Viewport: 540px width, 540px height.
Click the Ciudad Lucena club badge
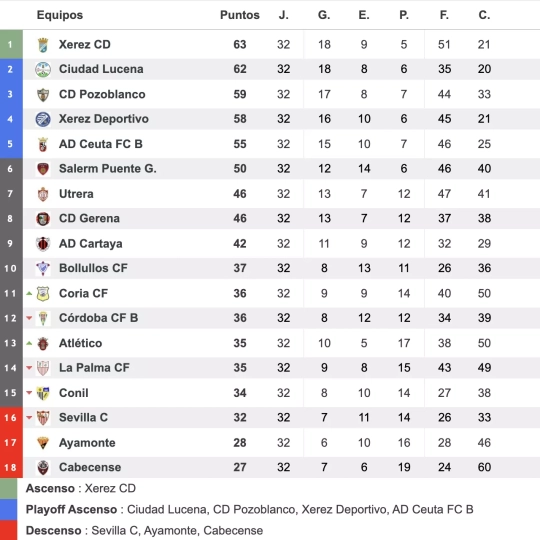tap(43, 69)
